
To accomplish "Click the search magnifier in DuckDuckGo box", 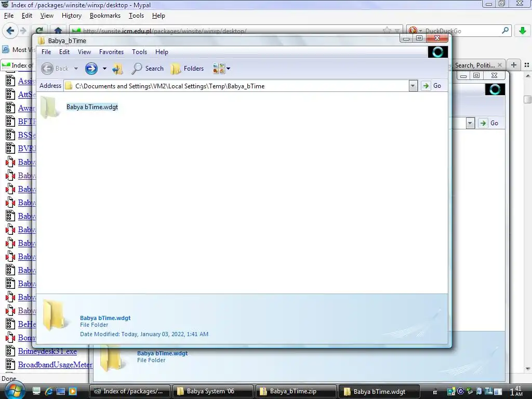I will coord(505,31).
